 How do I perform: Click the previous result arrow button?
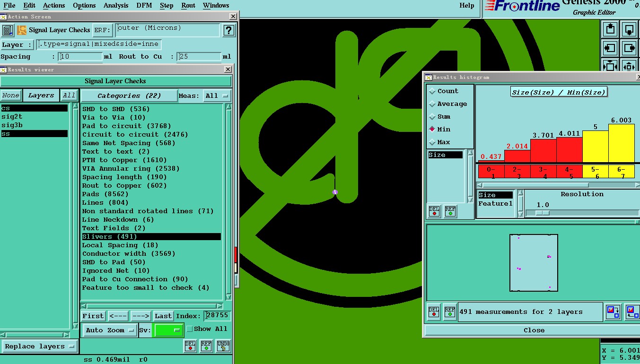(118, 316)
